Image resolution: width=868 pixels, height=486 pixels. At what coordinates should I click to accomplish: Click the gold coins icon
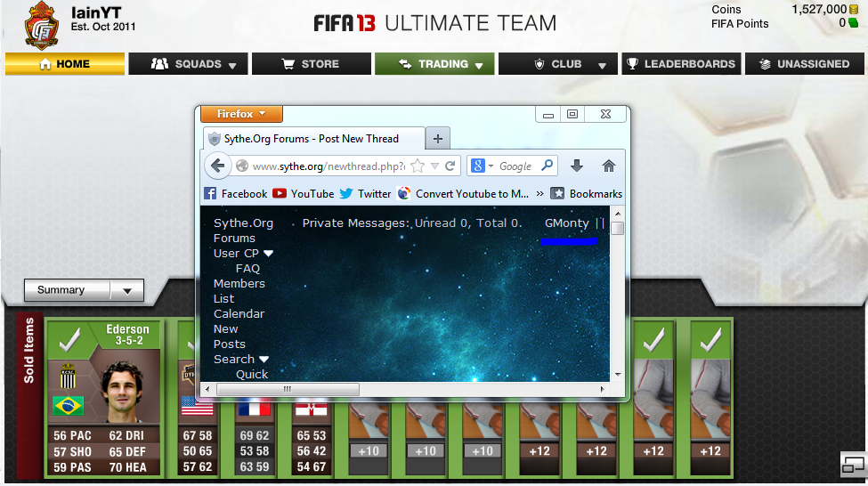854,10
